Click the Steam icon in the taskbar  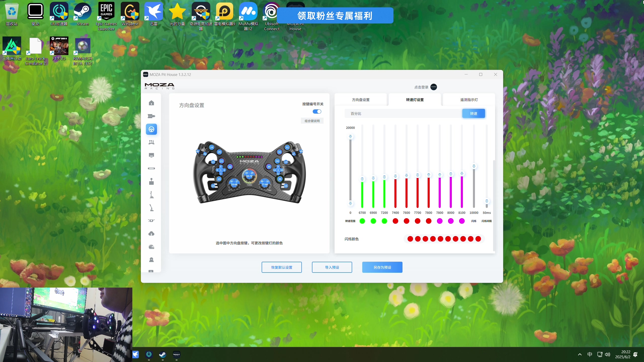[163, 354]
